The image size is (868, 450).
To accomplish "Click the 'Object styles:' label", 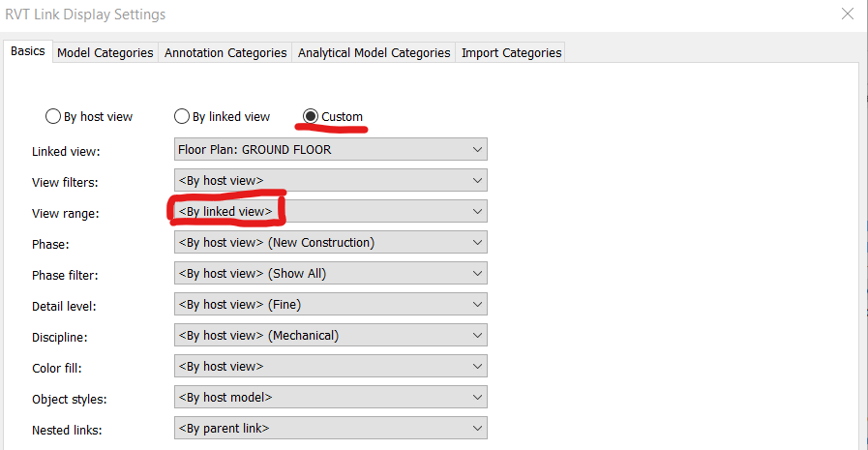I will pyautogui.click(x=70, y=400).
